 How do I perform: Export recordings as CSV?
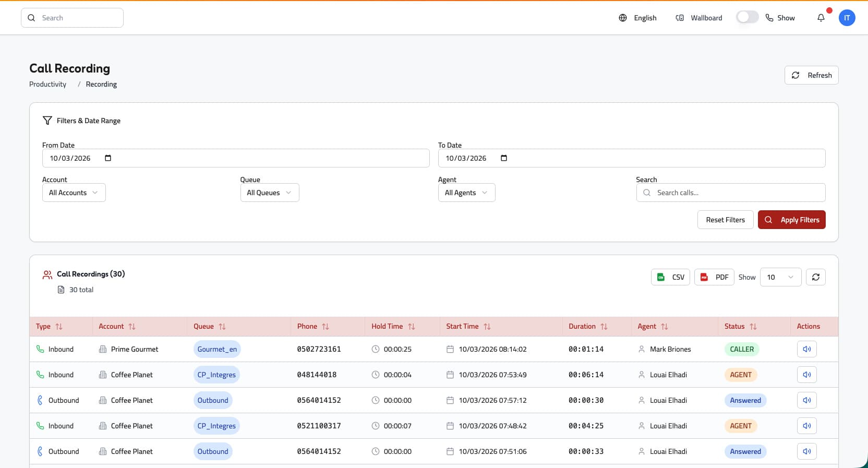(x=670, y=277)
